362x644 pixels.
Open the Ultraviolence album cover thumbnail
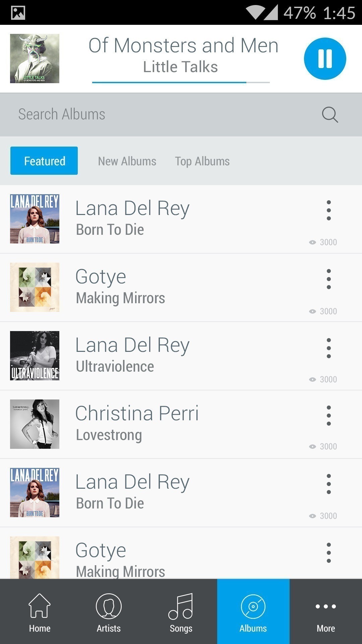click(x=35, y=356)
